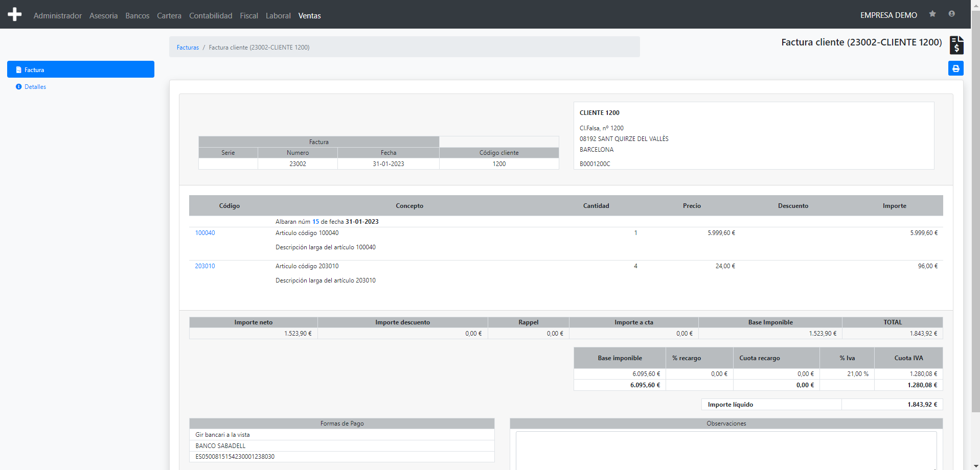Click the Base Imponible header in totals
Screen dimensions: 980x470
tap(770, 322)
